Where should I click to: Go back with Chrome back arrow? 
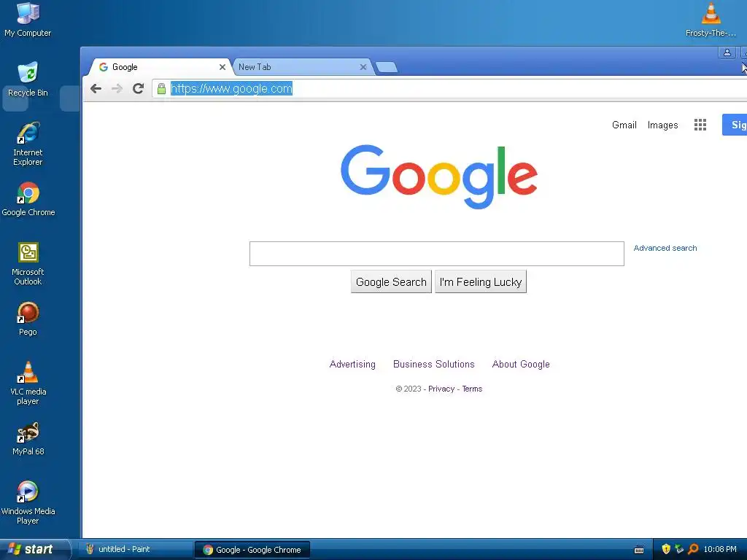tap(96, 88)
